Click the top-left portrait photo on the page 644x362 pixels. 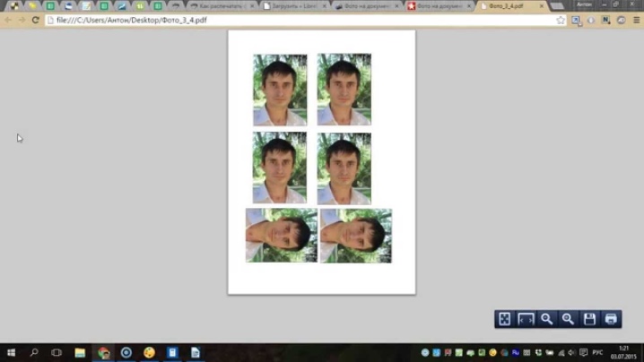tap(280, 90)
